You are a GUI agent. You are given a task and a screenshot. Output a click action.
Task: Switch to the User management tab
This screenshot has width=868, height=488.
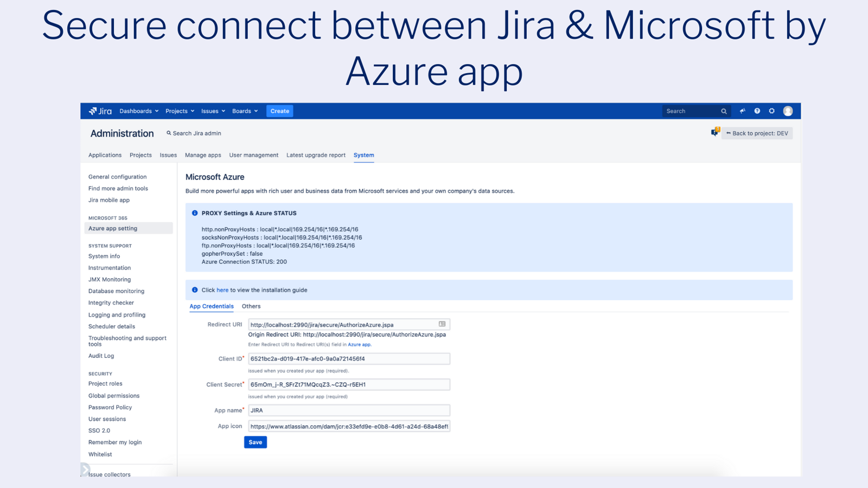tap(253, 155)
